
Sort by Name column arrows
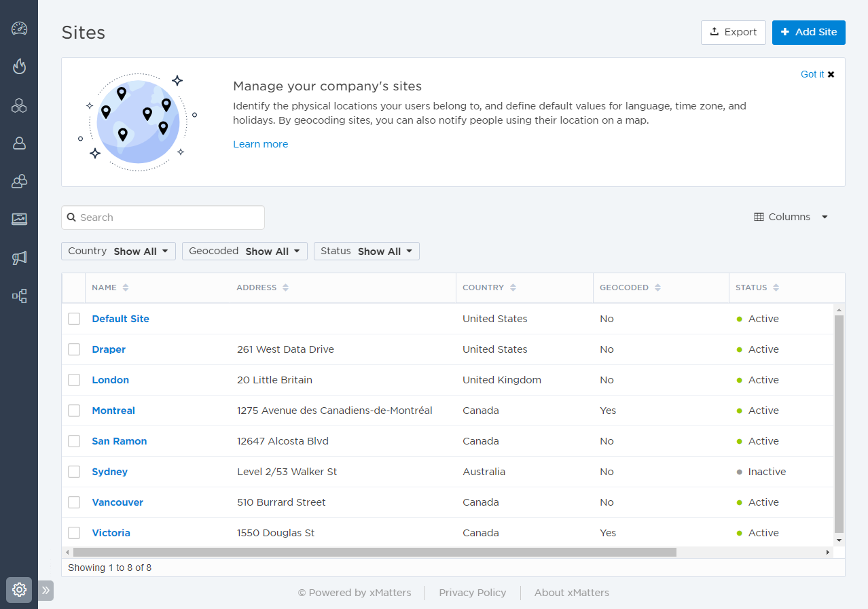pos(126,288)
